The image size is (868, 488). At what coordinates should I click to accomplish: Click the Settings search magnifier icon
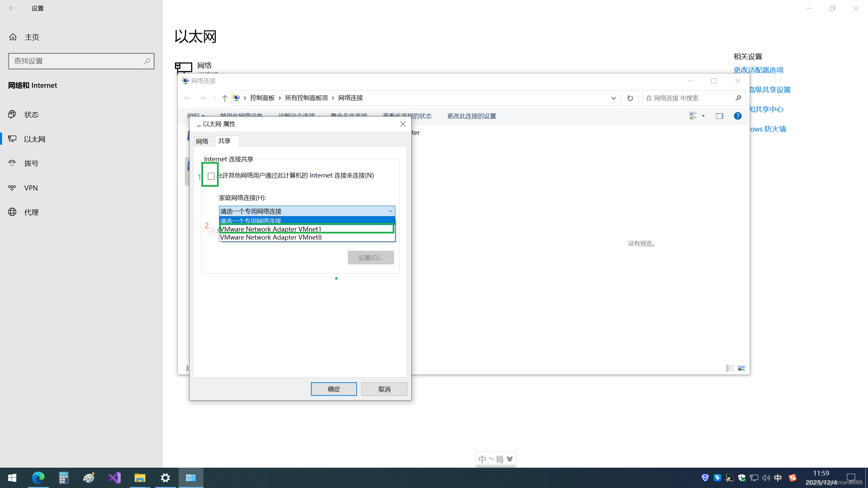[x=147, y=61]
